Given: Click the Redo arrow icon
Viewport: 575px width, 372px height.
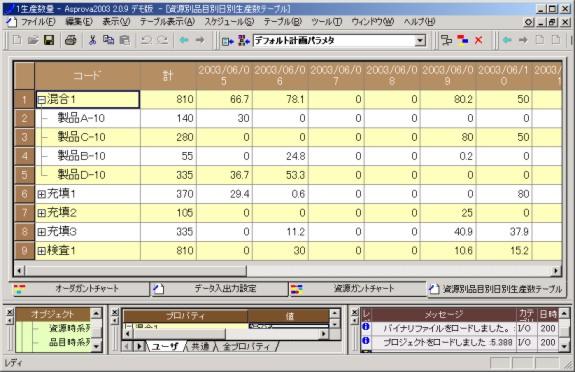Looking at the screenshot, I should click(162, 40).
